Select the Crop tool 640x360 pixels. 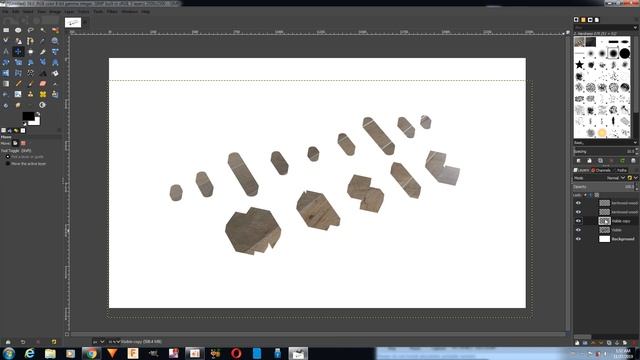point(43,51)
